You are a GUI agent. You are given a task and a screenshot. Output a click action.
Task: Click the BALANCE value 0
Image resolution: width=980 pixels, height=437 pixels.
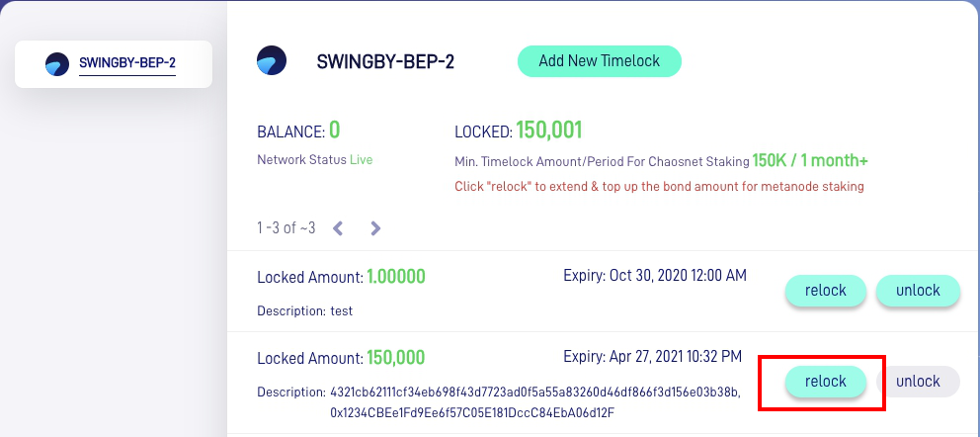(x=334, y=131)
